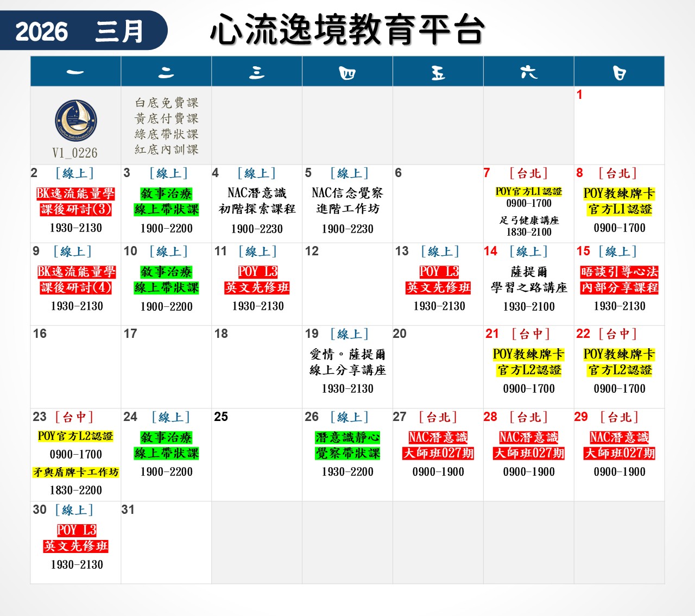This screenshot has height=616, width=695.
Task: Click the 綠底帶狀課 legend text
Action: (167, 134)
